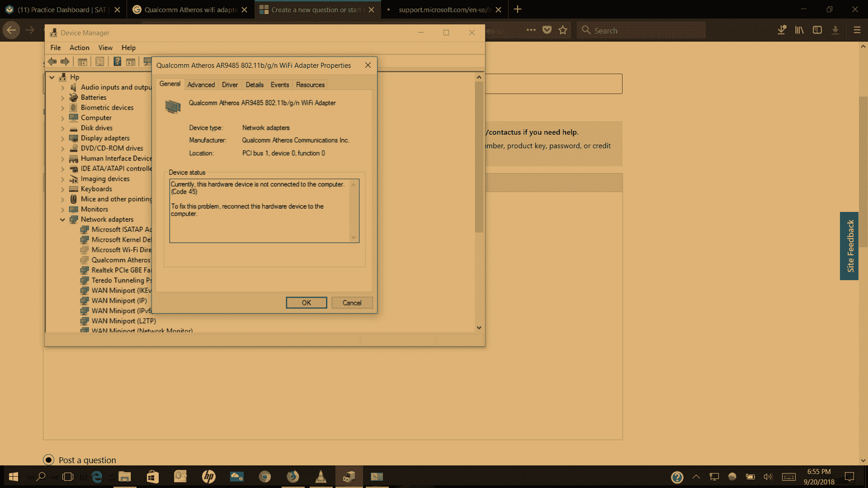868x488 pixels.
Task: Open the File menu in Device Manager
Action: pyautogui.click(x=56, y=47)
